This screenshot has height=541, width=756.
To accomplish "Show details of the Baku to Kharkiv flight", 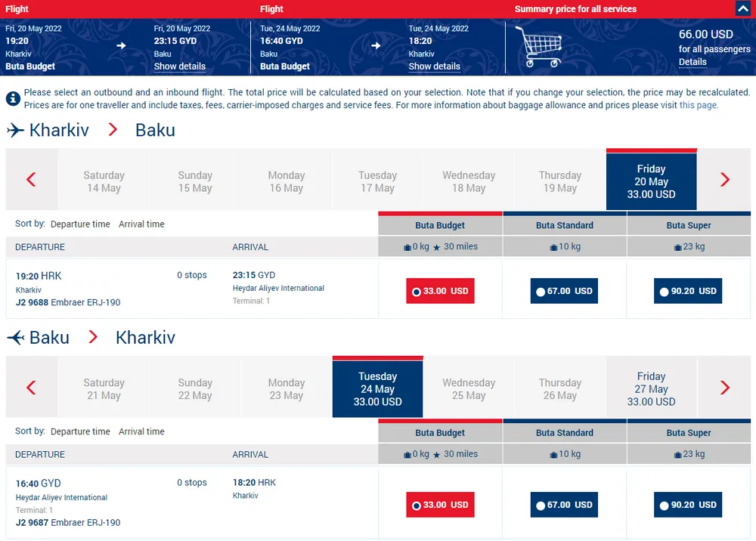I will 434,66.
